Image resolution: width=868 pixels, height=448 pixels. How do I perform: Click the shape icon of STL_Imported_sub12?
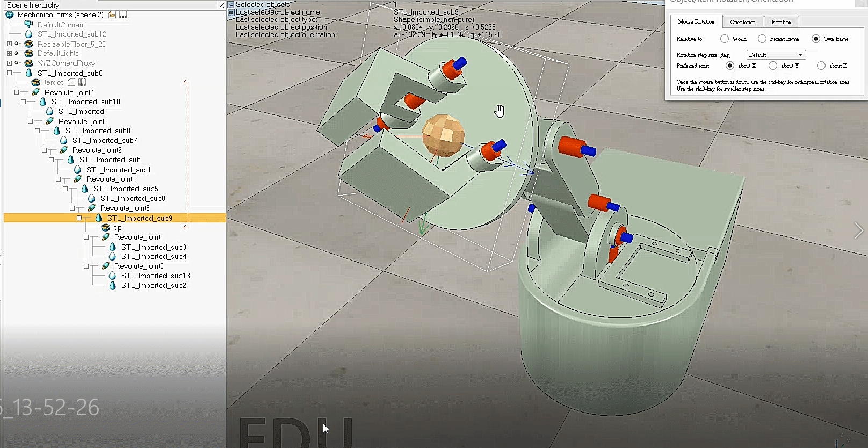coord(29,34)
